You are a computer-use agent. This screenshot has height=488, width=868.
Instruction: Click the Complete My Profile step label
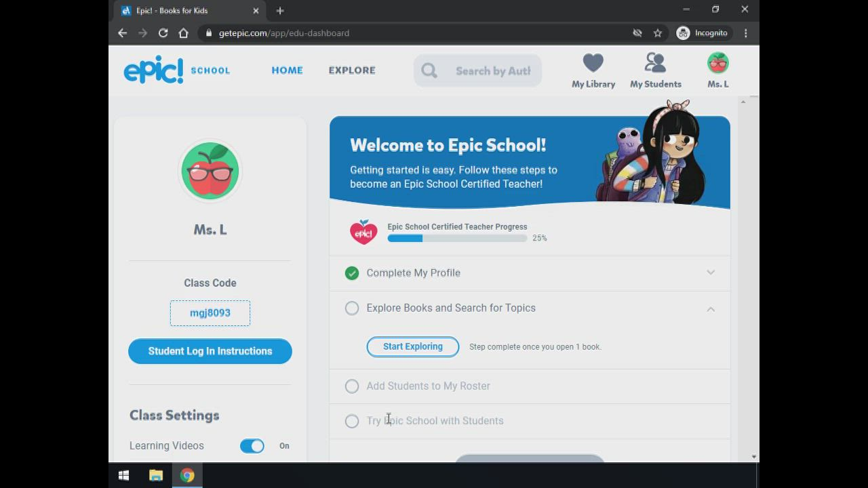(x=414, y=272)
